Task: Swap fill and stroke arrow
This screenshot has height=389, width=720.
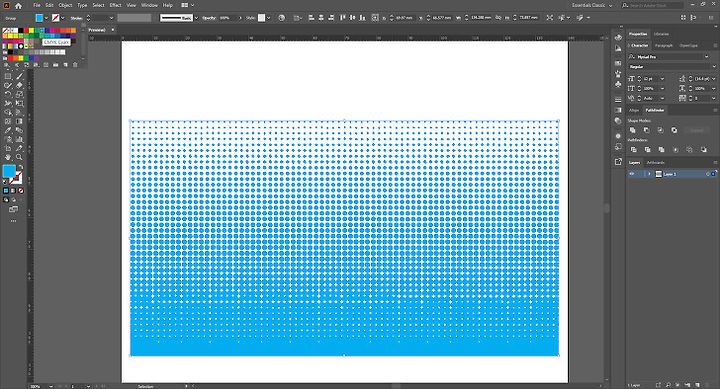Action: [x=20, y=166]
